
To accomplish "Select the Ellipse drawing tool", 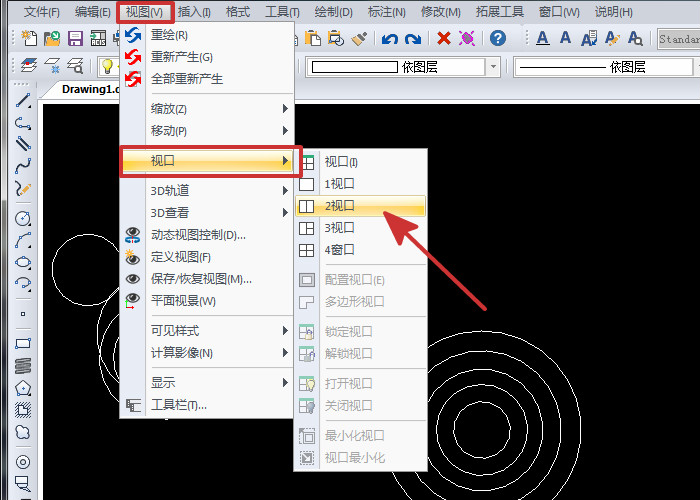I will pyautogui.click(x=23, y=262).
